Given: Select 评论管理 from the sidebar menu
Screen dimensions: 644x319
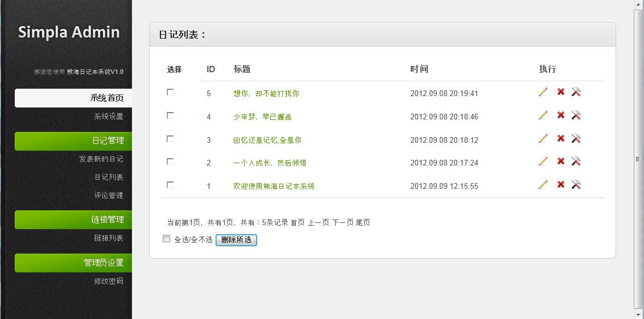Looking at the screenshot, I should pyautogui.click(x=109, y=196).
